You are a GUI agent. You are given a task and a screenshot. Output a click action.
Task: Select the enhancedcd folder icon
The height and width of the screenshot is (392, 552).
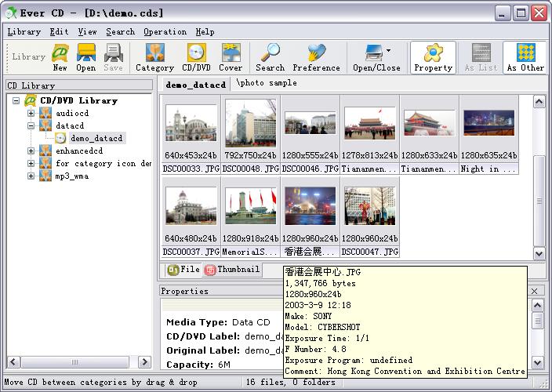click(x=45, y=151)
